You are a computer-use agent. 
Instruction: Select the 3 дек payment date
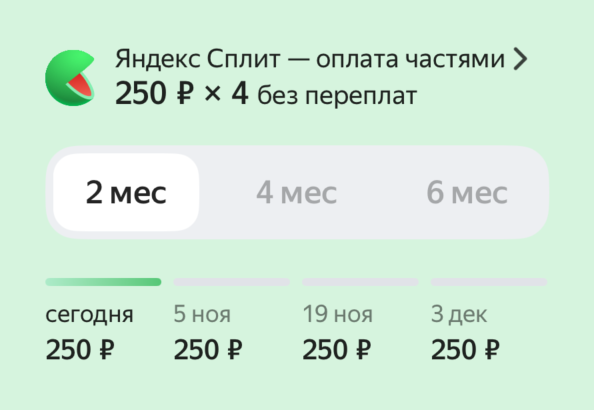click(459, 314)
